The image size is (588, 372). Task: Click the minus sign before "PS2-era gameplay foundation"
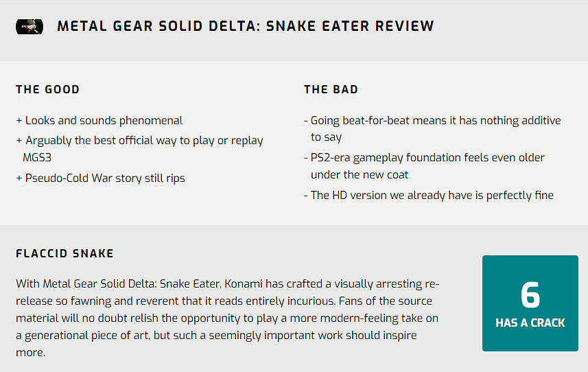click(x=306, y=158)
